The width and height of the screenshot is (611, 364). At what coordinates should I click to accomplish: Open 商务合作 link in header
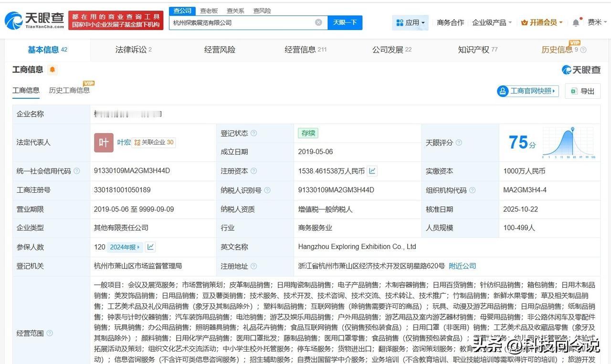click(450, 22)
